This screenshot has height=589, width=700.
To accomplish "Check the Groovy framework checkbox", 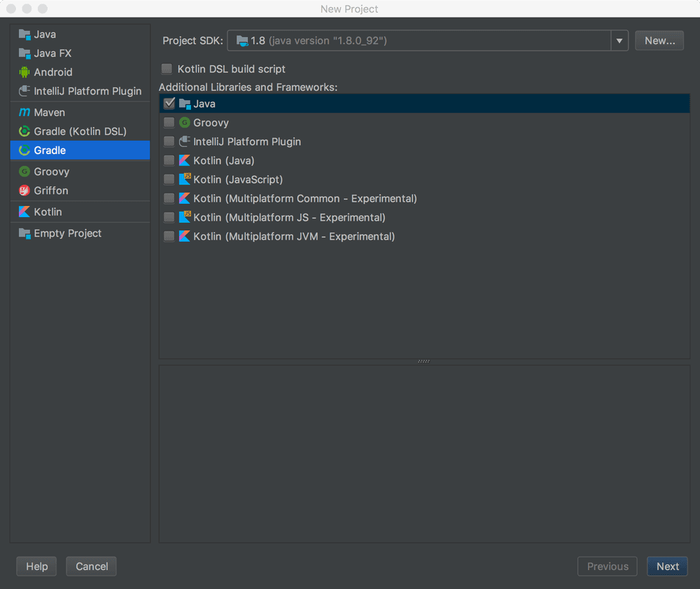I will point(169,122).
